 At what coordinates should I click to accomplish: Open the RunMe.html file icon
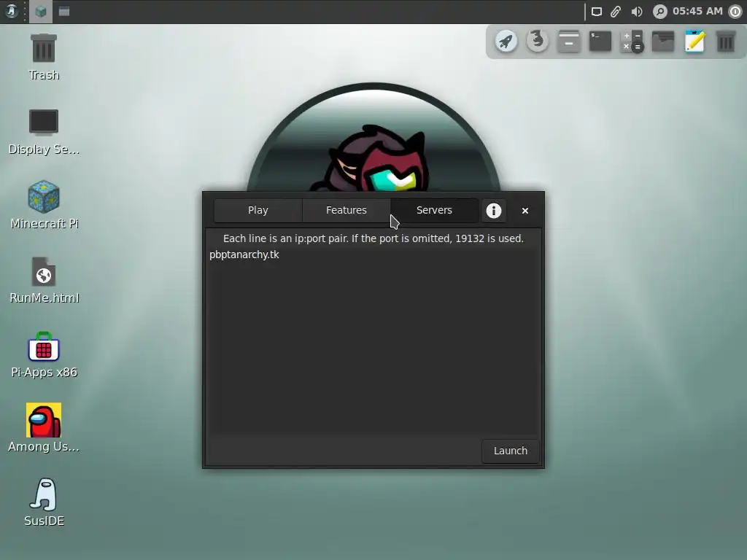[44, 280]
